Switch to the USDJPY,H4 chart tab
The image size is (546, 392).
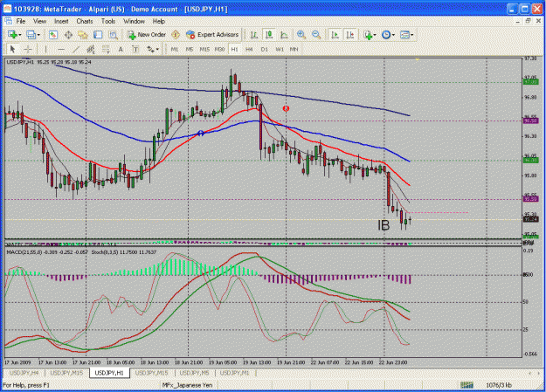click(x=24, y=373)
